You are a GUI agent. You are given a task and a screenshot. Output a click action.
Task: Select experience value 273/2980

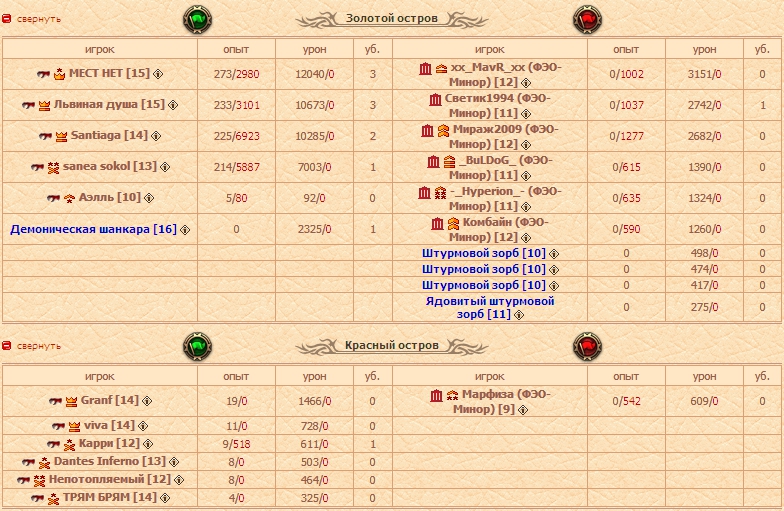click(236, 74)
